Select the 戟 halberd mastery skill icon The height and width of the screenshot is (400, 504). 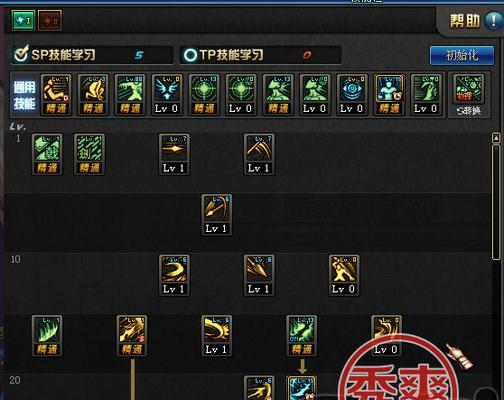[47, 154]
